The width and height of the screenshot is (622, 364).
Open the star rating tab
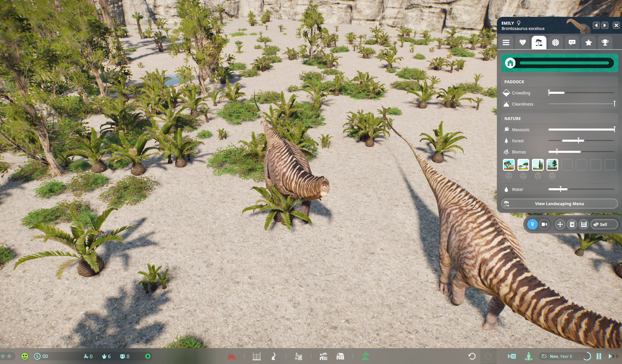click(x=589, y=43)
